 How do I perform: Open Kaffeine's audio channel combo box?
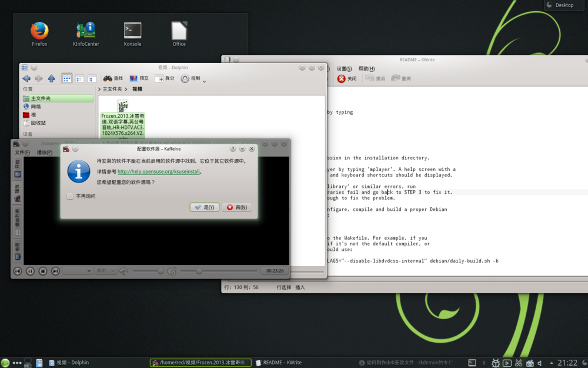(x=78, y=271)
